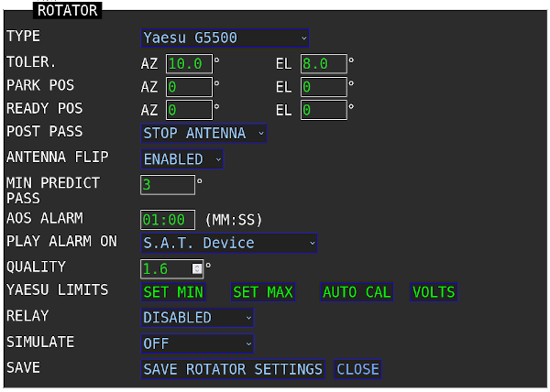
Task: Open the SIMULATE dropdown
Action: click(197, 343)
